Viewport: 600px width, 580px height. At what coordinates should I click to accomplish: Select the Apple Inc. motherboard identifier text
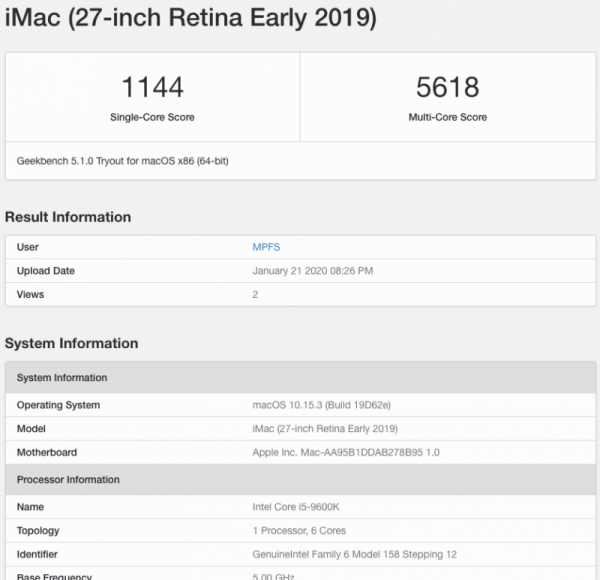tap(346, 453)
